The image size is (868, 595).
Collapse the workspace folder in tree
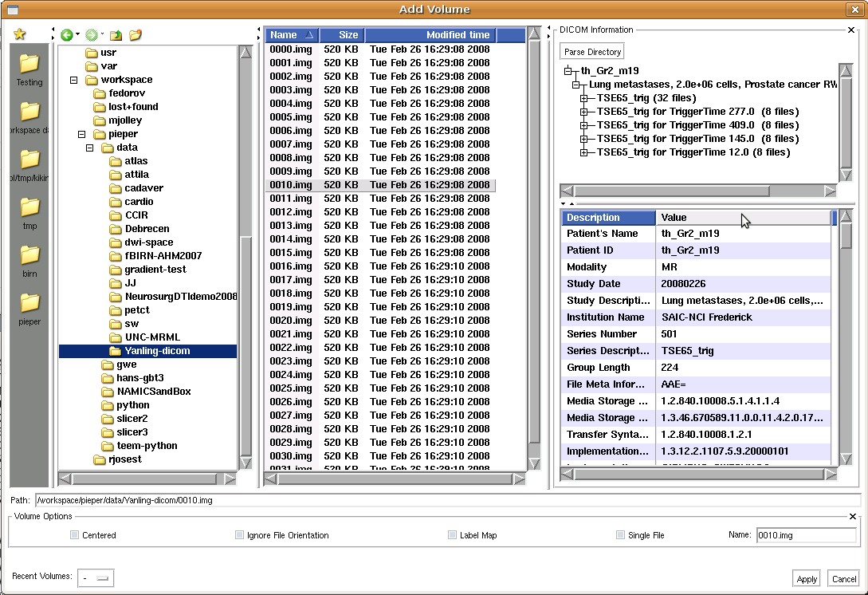tap(74, 80)
